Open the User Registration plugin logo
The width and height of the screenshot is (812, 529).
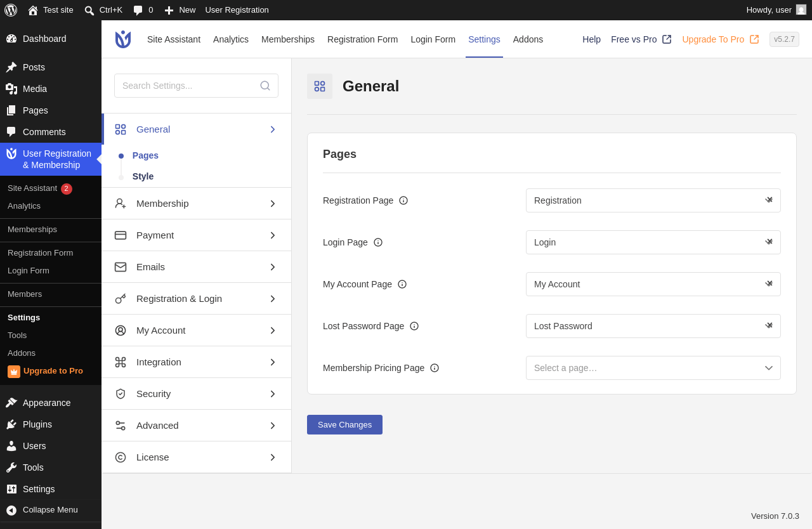click(123, 39)
